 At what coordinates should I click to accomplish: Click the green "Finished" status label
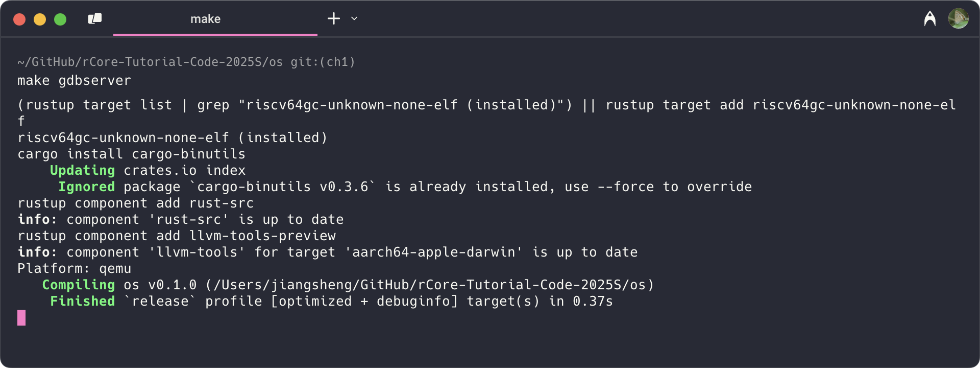point(82,301)
